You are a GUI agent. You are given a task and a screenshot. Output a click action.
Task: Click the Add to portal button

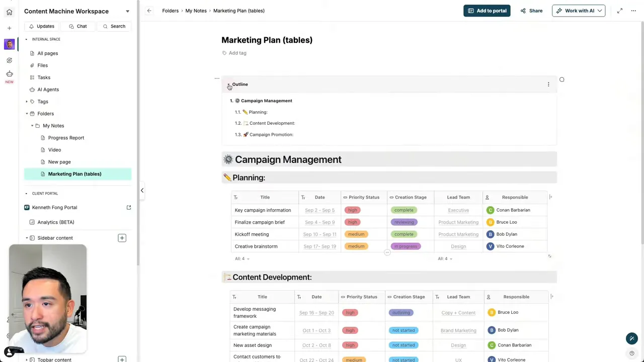pos(487,11)
